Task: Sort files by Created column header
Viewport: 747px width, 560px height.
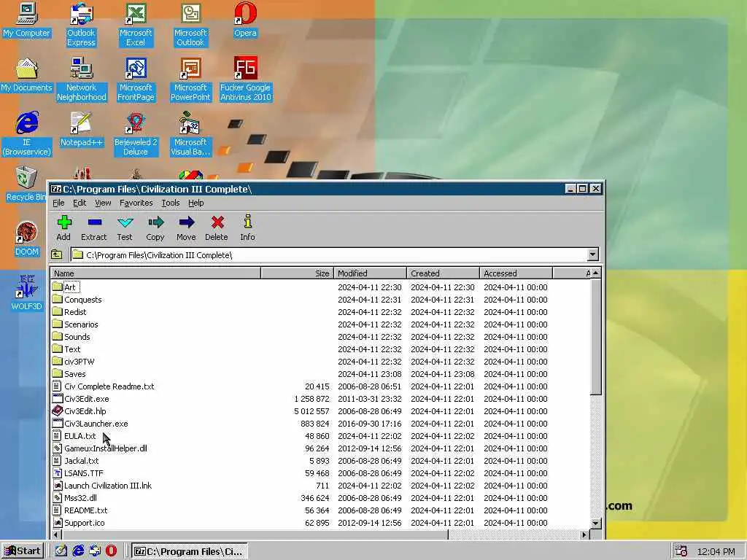Action: [x=443, y=273]
